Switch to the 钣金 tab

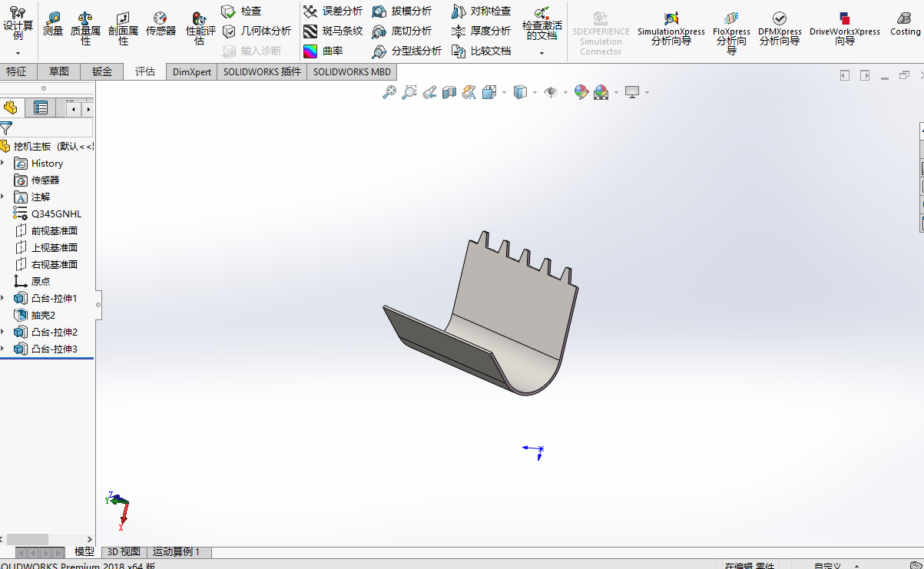102,71
